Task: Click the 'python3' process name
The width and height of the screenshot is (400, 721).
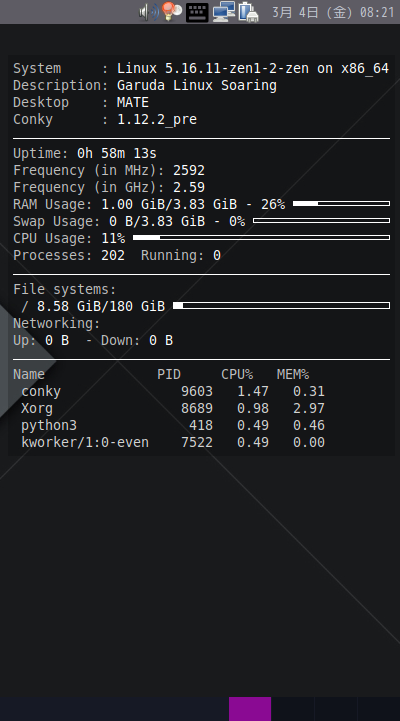Action: (x=49, y=425)
